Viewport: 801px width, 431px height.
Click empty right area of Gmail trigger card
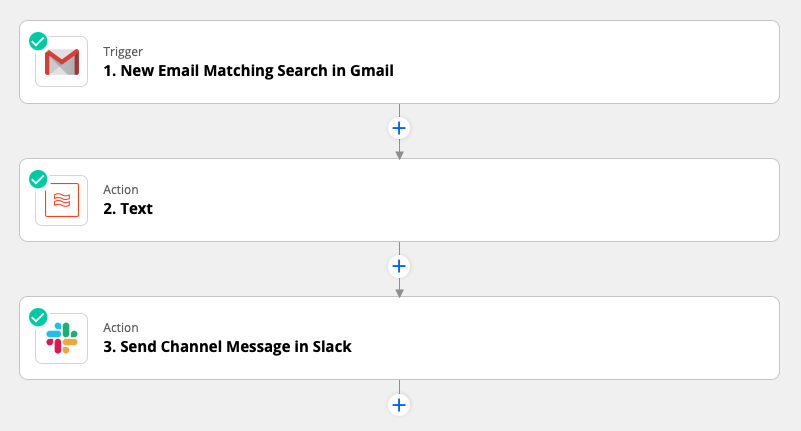[x=620, y=62]
